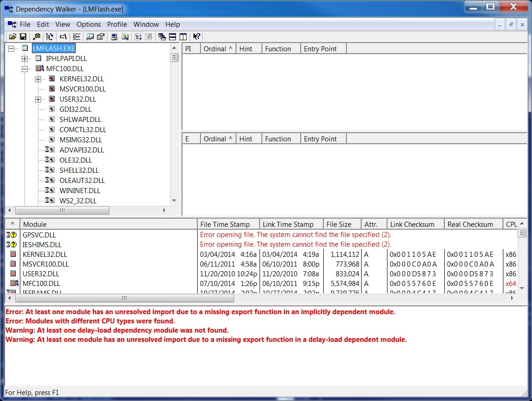
Task: Toggle Undecorate C++ Functions button
Action: 77,36
